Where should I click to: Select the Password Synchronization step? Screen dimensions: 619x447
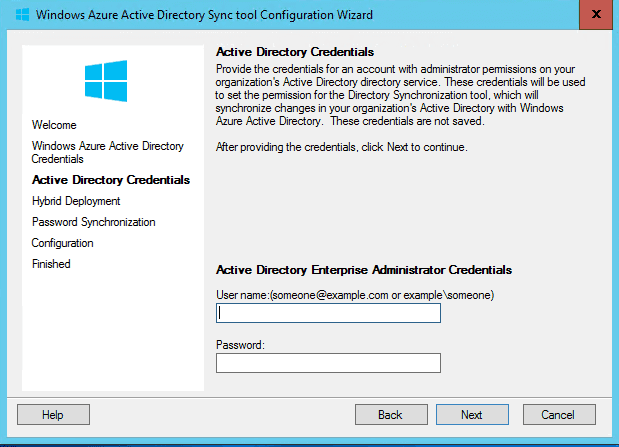[x=94, y=222]
